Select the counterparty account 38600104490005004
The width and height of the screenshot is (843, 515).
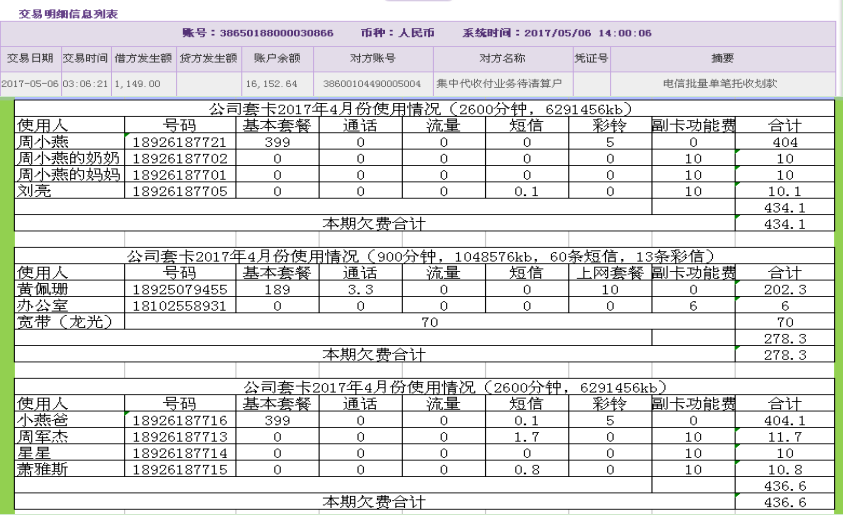click(373, 84)
